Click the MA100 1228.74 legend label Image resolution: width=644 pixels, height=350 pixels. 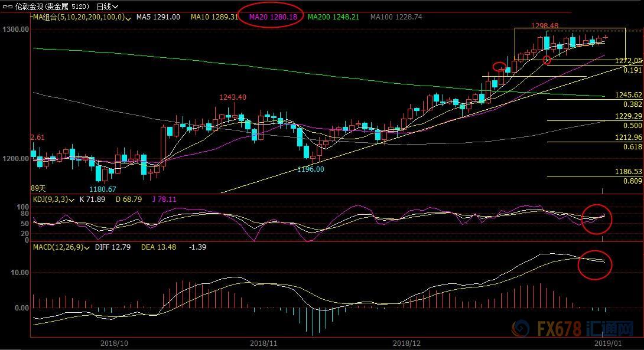pyautogui.click(x=396, y=18)
